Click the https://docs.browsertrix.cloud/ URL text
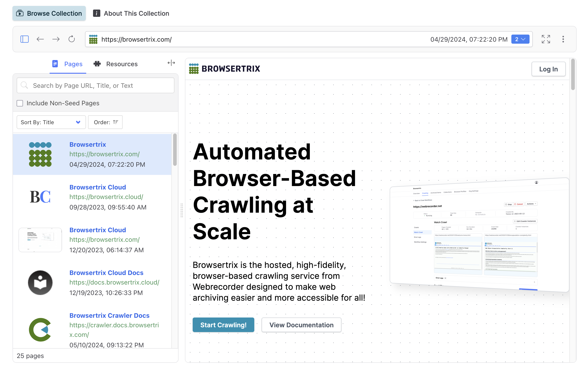 (x=114, y=282)
